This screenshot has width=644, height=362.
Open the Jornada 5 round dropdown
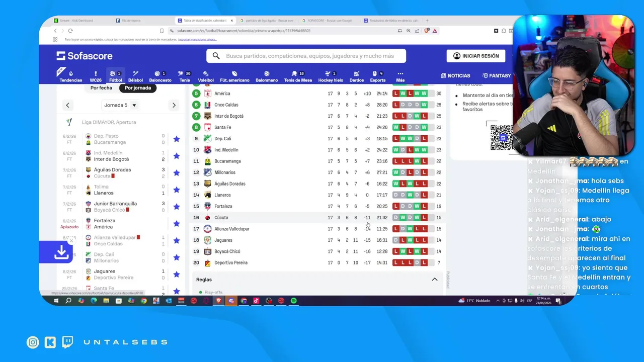pos(120,105)
